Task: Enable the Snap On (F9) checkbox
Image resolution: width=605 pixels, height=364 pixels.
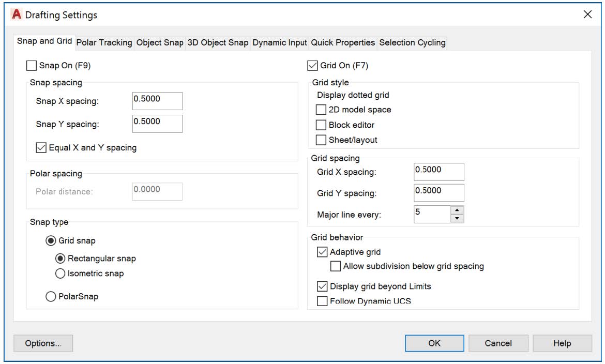Action: point(32,66)
